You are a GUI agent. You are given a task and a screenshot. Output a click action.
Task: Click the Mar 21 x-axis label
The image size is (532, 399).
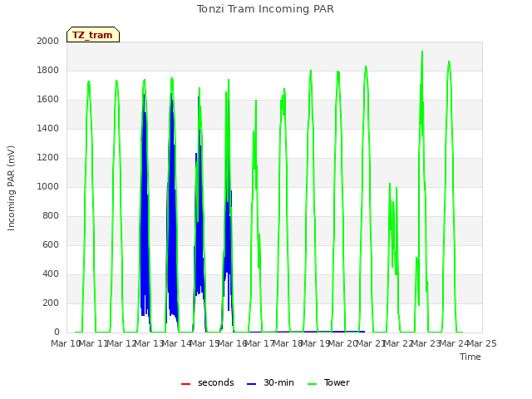[x=371, y=343]
